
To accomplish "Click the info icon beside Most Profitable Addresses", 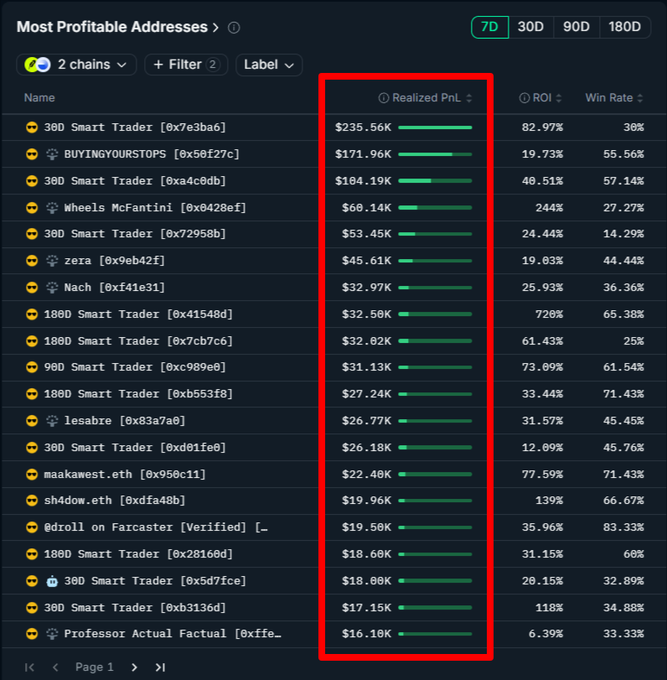I will pyautogui.click(x=234, y=28).
